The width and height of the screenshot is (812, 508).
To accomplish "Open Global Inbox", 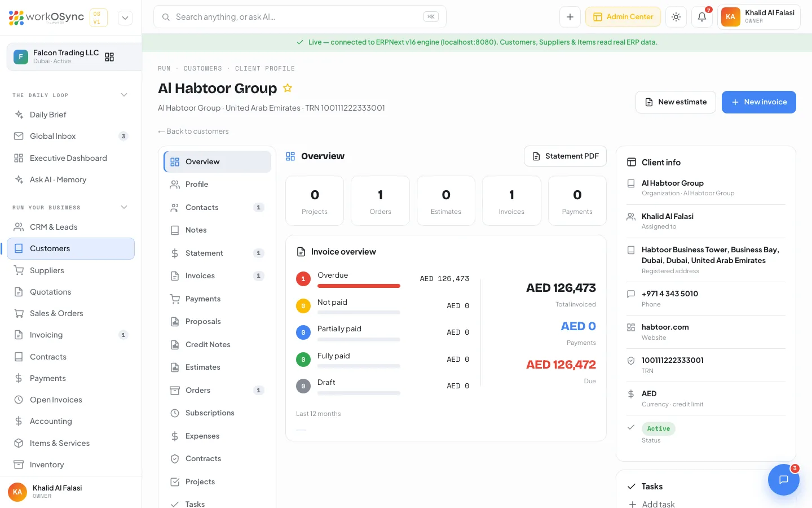I will [70, 136].
